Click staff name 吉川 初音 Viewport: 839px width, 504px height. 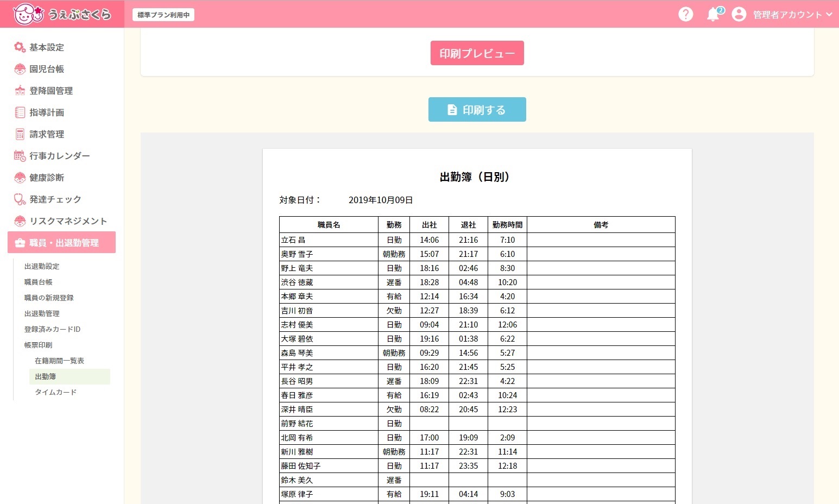[297, 311]
